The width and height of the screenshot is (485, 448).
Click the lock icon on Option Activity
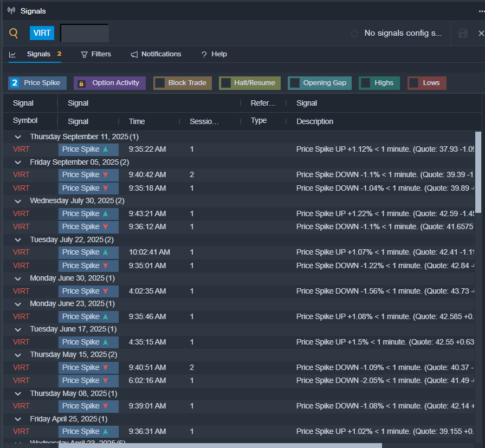(x=81, y=83)
